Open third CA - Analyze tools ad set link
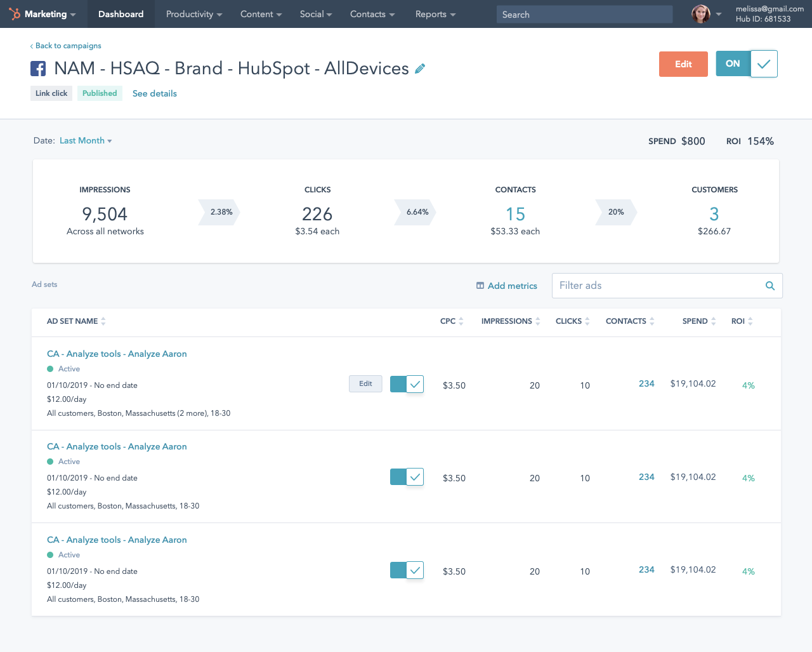 [x=117, y=540]
